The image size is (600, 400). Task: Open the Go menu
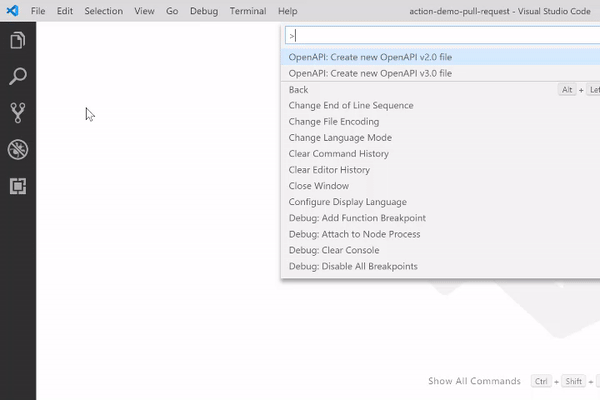pyautogui.click(x=172, y=11)
